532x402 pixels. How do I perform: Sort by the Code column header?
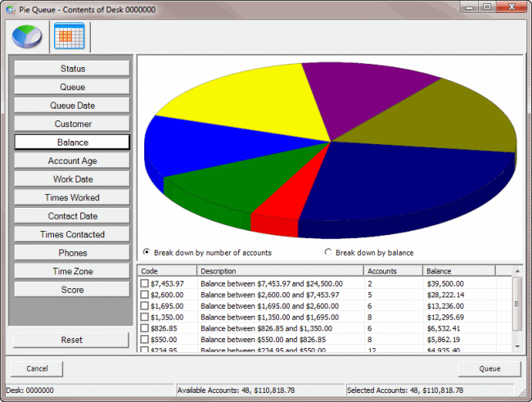click(x=167, y=271)
